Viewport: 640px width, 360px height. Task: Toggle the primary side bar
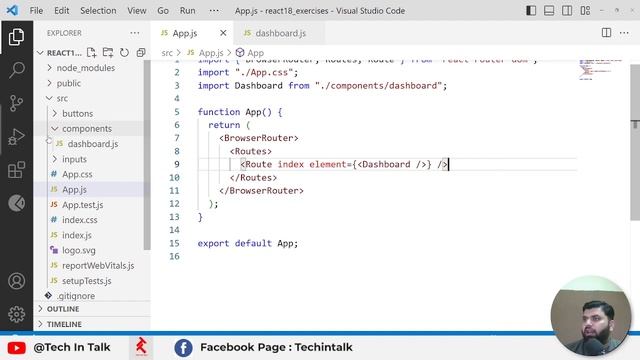531,11
